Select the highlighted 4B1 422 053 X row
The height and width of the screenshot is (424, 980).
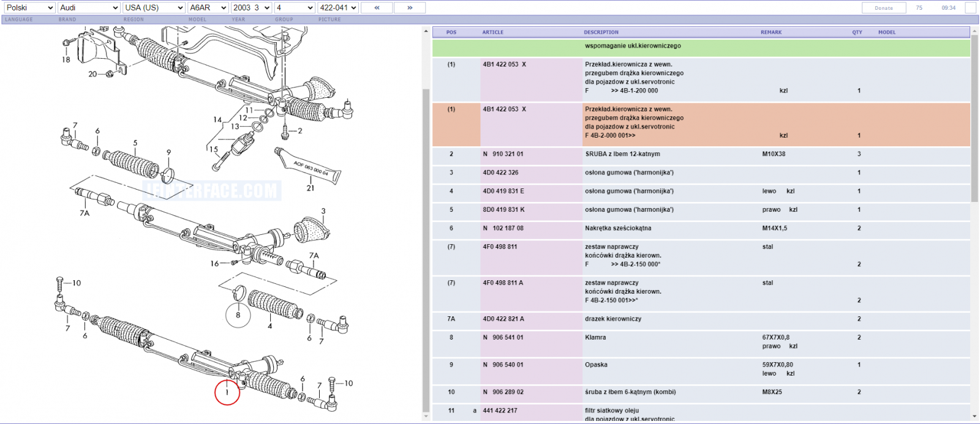pyautogui.click(x=701, y=125)
